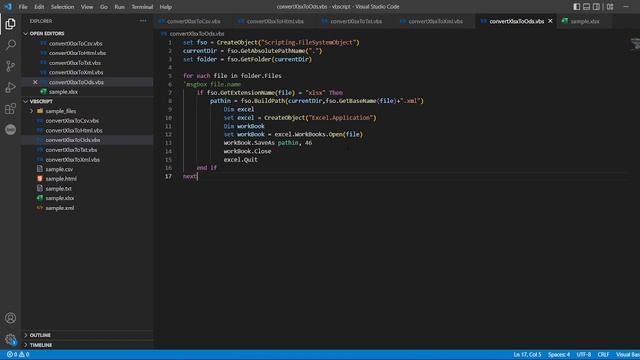
Task: Toggle the secondary side bar layout icon
Action: pyautogui.click(x=596, y=7)
